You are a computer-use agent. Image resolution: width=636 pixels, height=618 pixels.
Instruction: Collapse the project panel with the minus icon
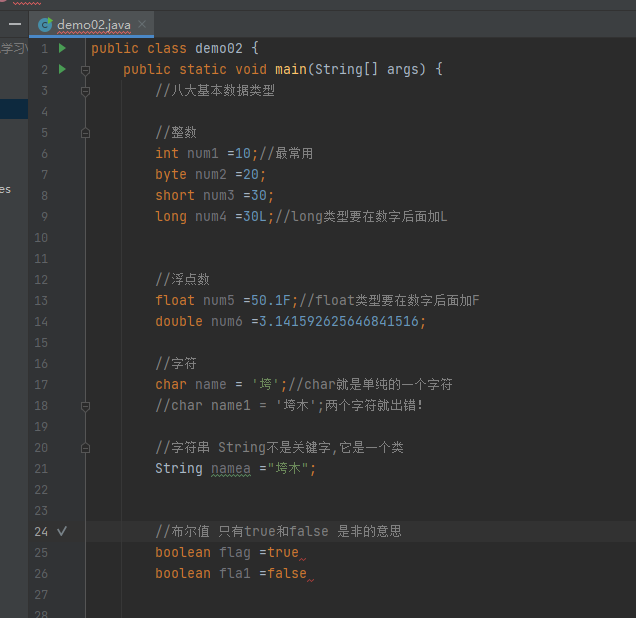(15, 24)
